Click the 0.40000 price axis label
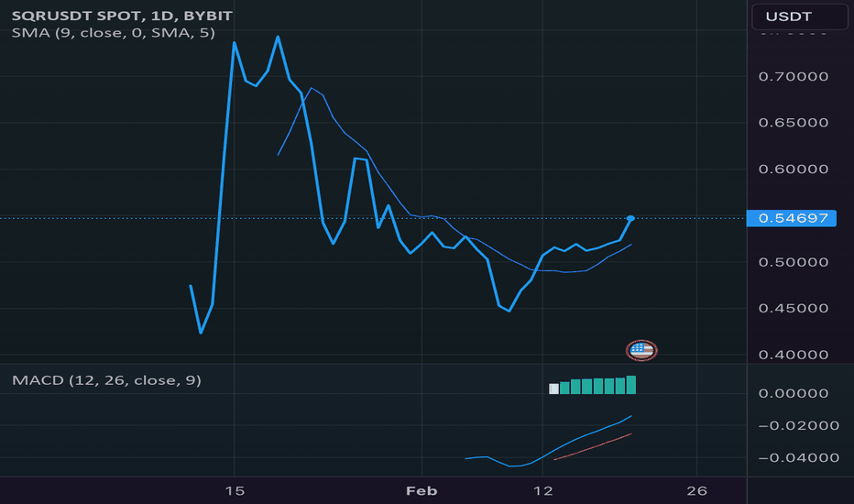The width and height of the screenshot is (854, 504). point(794,355)
